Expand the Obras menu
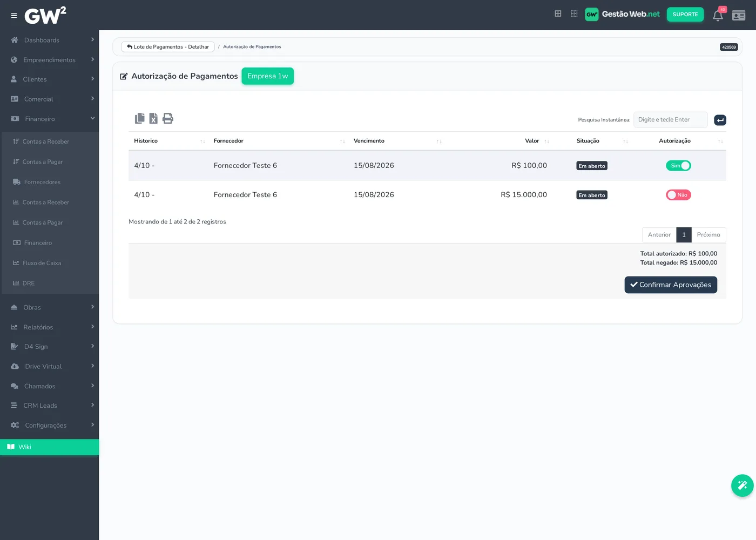Image resolution: width=756 pixels, height=540 pixels. (50, 308)
